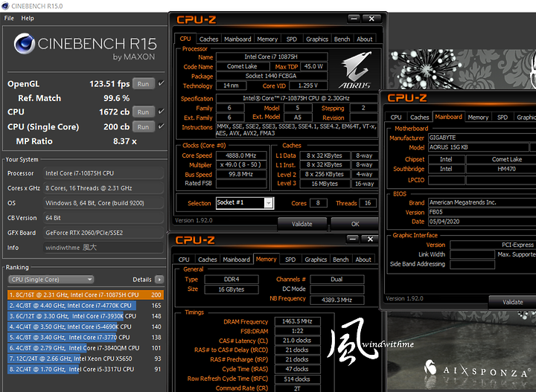The image size is (536, 392).
Task: Select ranking row 5 Intel Core i7-3770
Action: [x=86, y=338]
